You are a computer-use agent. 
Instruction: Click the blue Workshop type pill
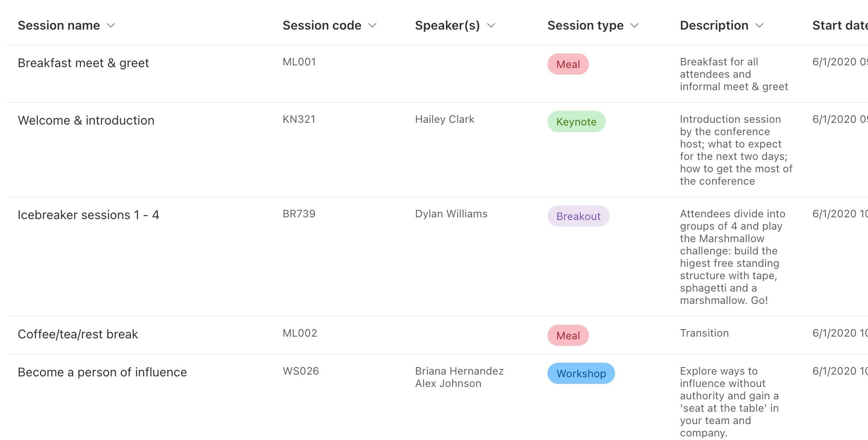click(581, 374)
